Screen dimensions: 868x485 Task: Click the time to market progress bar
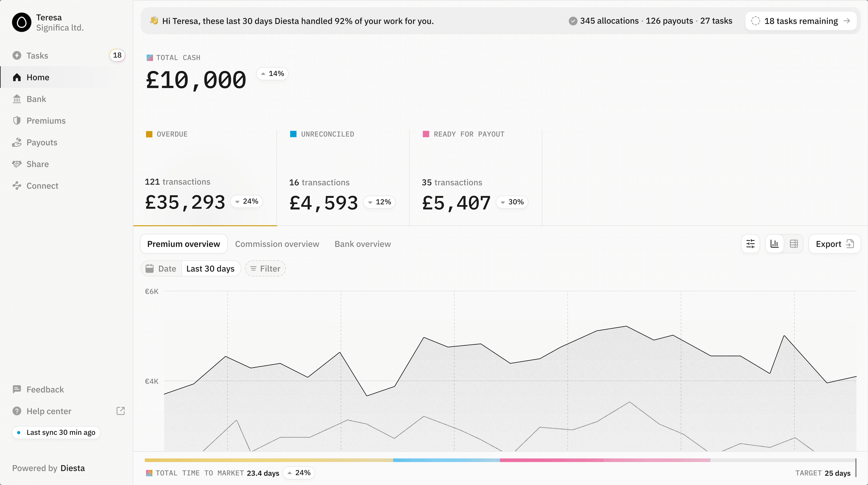[x=500, y=460]
